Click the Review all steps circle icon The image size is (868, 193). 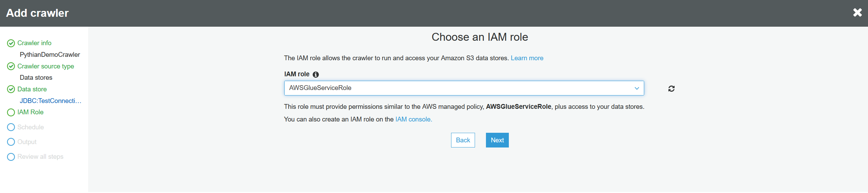[11, 157]
